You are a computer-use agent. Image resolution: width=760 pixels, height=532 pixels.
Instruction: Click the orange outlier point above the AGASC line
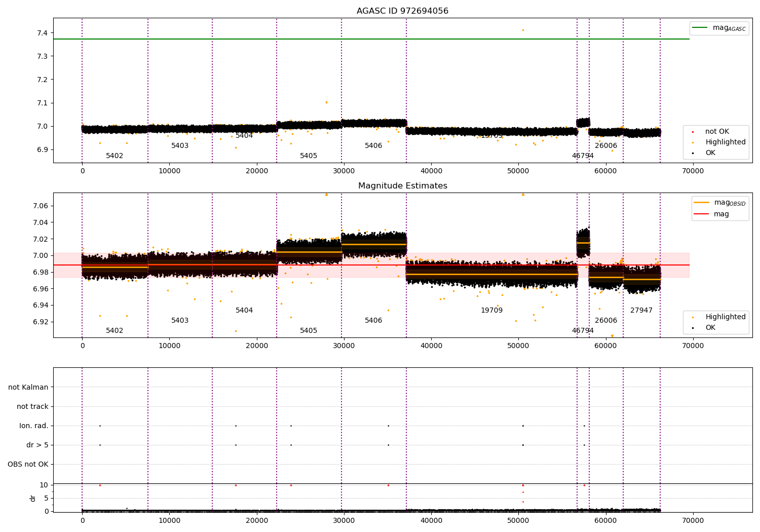[x=523, y=30]
